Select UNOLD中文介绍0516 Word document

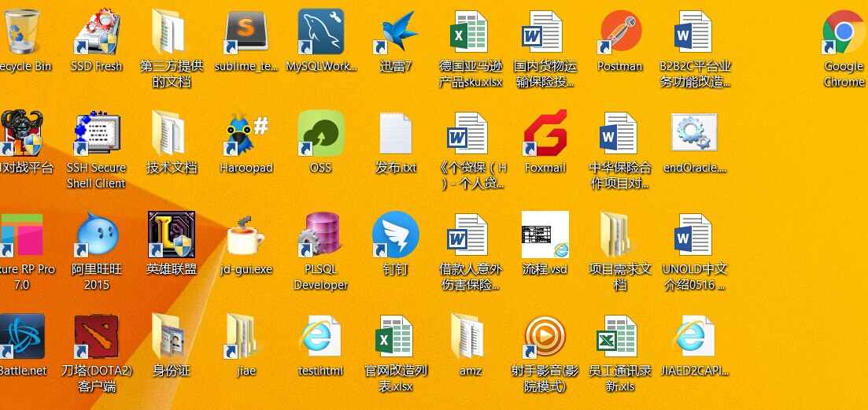click(x=694, y=235)
